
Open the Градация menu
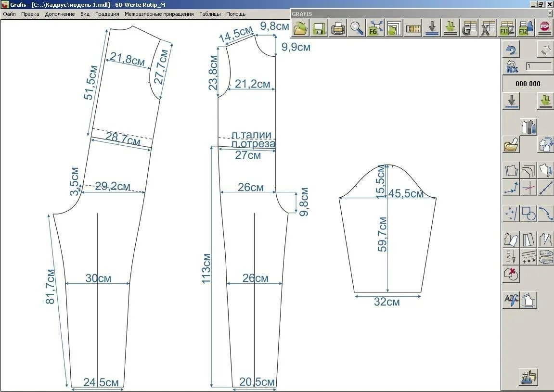pos(107,14)
